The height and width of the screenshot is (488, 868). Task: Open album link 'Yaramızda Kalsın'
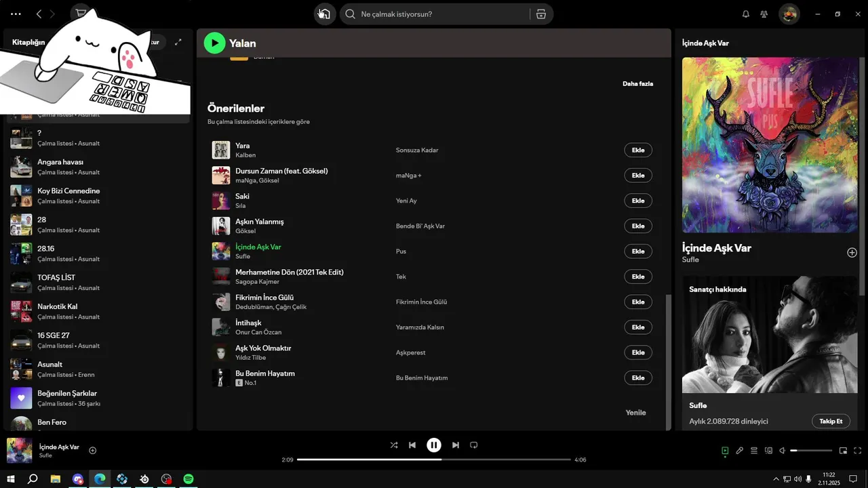tap(420, 327)
